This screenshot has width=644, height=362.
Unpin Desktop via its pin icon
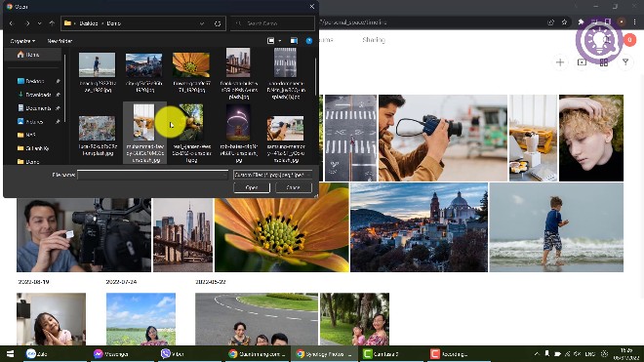58,81
